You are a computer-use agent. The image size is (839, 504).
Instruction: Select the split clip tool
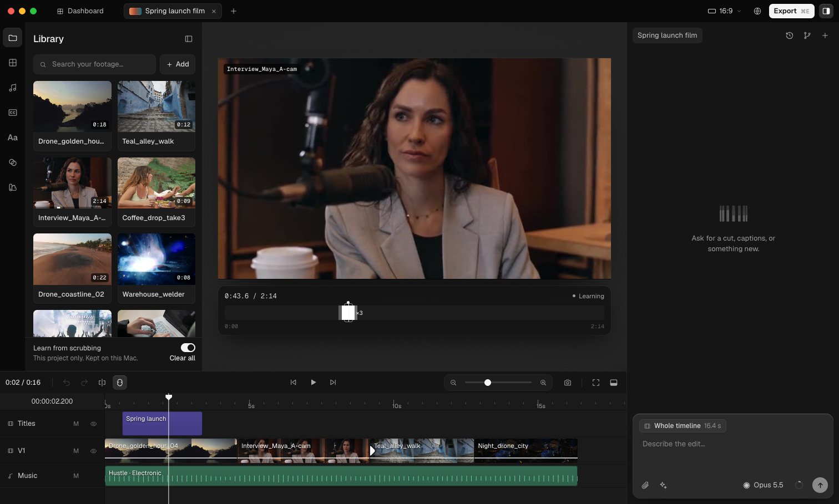(102, 383)
